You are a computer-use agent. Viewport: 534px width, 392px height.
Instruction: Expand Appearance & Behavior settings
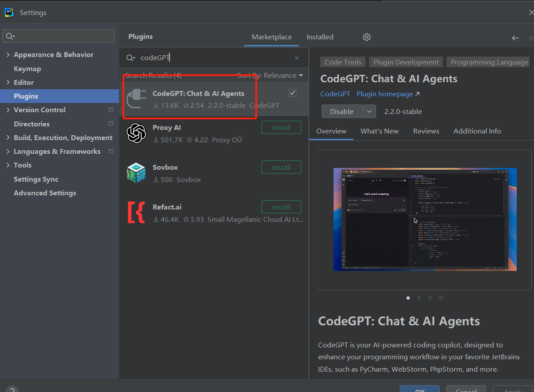[x=8, y=55]
